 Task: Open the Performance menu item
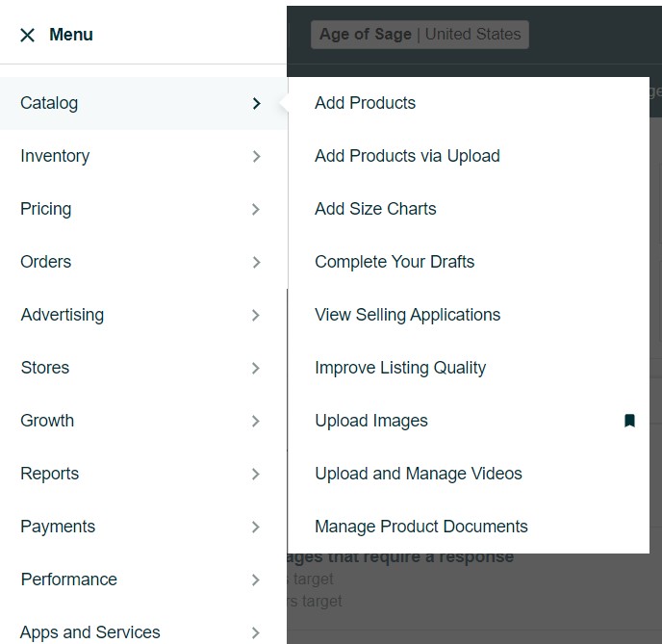(x=143, y=580)
